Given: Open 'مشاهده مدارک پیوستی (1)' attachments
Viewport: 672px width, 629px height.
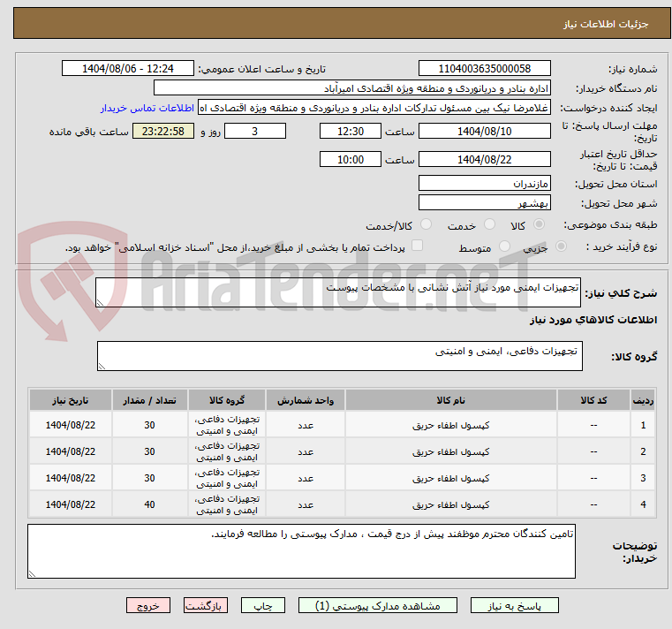Looking at the screenshot, I should [x=378, y=606].
